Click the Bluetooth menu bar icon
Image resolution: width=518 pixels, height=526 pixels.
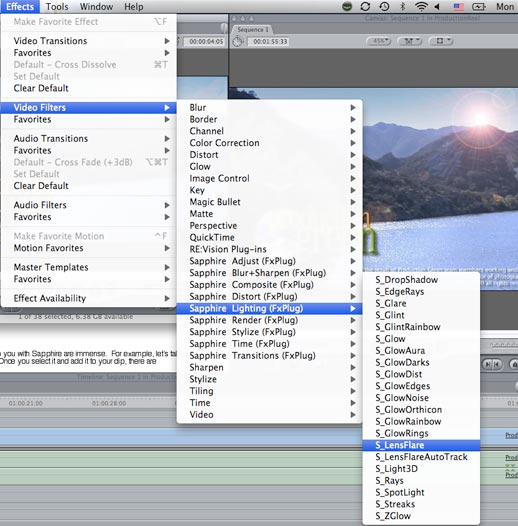pos(403,6)
